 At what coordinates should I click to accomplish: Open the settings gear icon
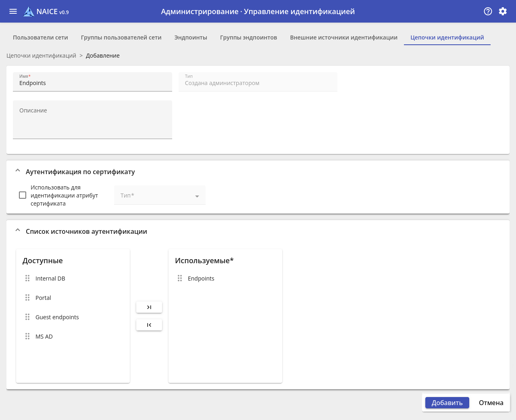[x=503, y=11]
